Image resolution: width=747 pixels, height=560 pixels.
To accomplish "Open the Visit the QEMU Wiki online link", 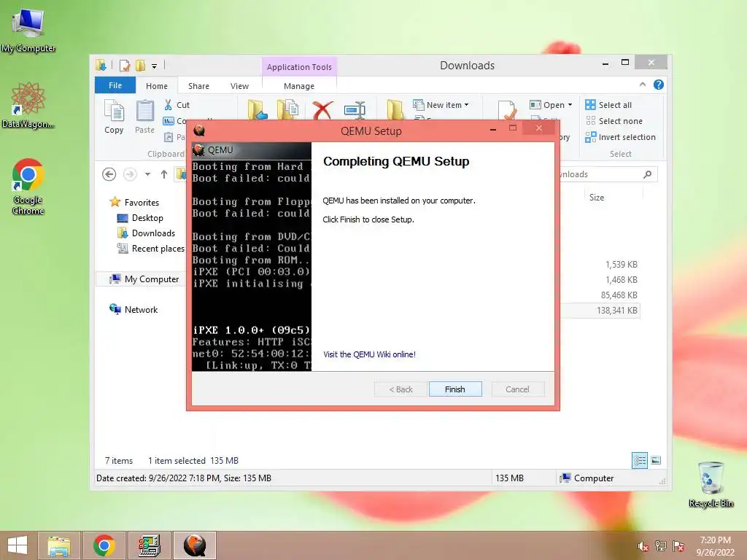I will click(369, 354).
